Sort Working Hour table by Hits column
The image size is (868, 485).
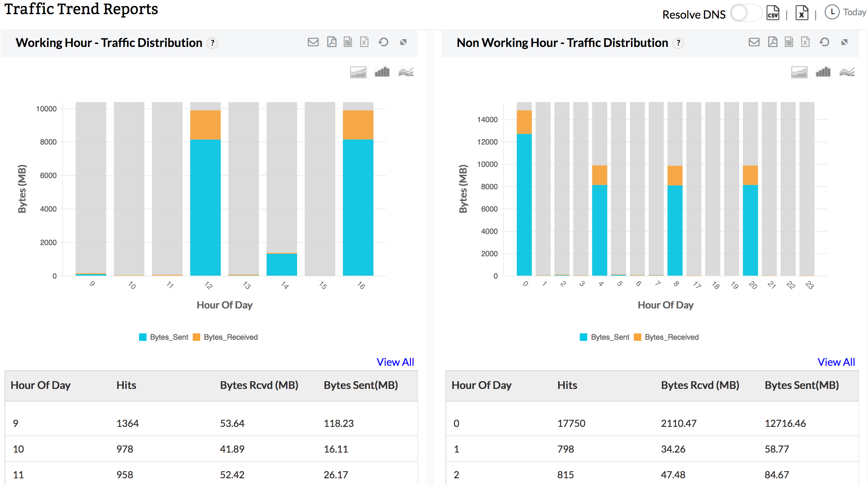tap(126, 385)
